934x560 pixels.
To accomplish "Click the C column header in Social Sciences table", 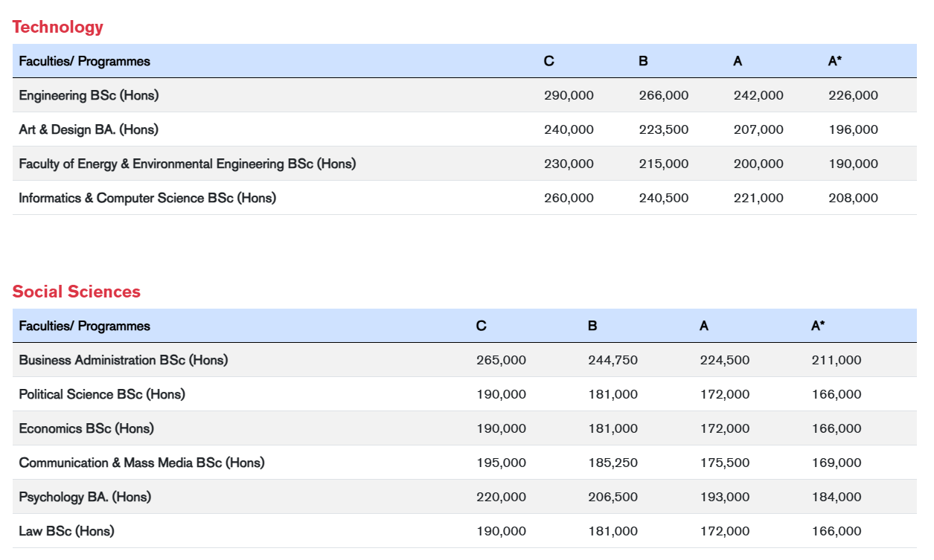I will click(482, 326).
